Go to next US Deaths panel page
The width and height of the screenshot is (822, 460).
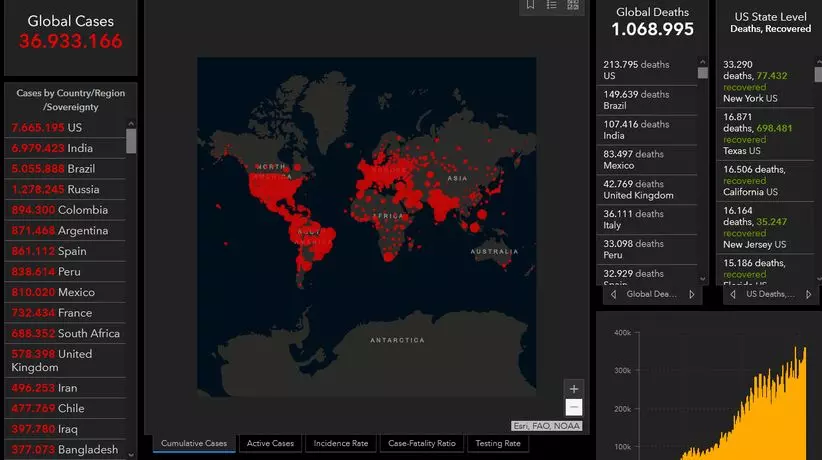pyautogui.click(x=809, y=295)
